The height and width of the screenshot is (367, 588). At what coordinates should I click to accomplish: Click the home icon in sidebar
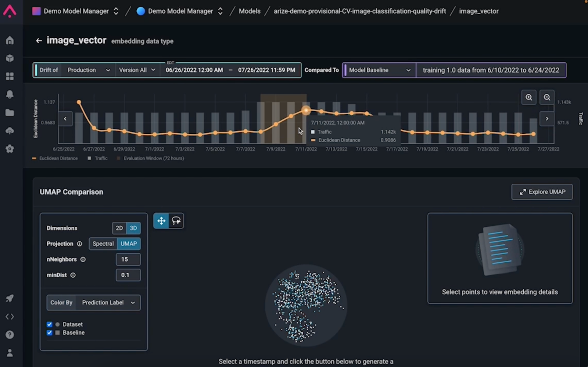click(10, 40)
